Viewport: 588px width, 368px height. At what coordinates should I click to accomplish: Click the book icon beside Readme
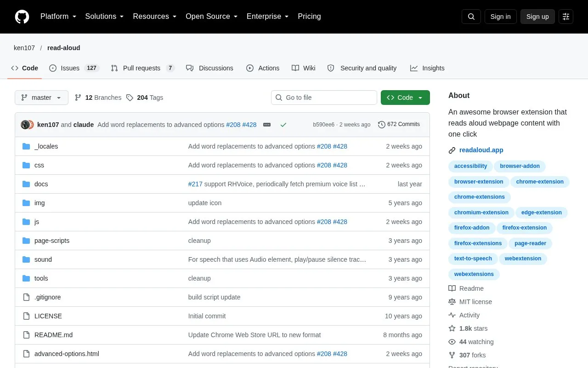coord(452,288)
